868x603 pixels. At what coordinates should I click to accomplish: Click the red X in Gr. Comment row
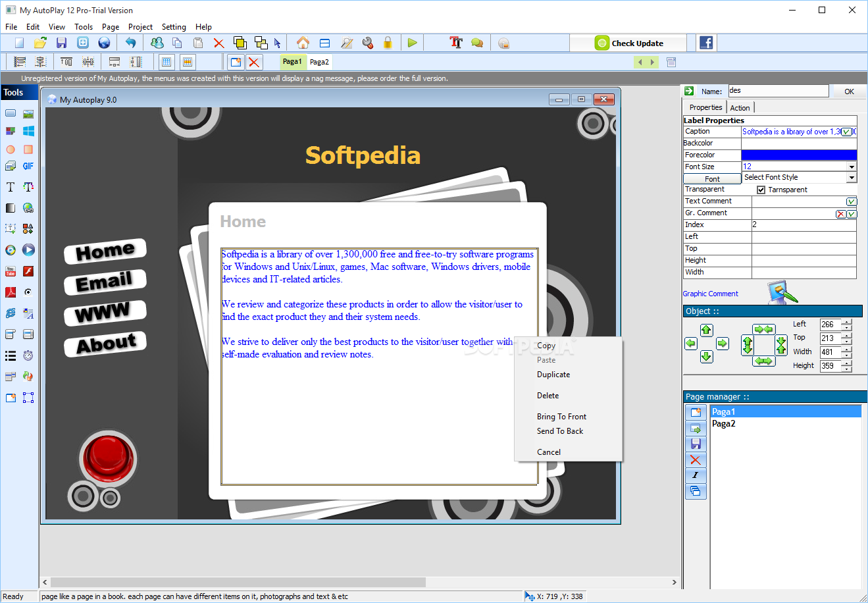(841, 214)
